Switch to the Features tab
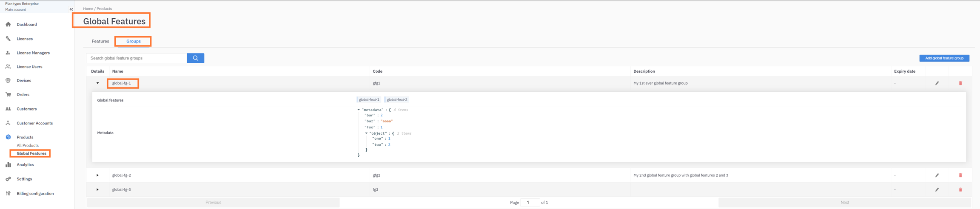 click(100, 41)
